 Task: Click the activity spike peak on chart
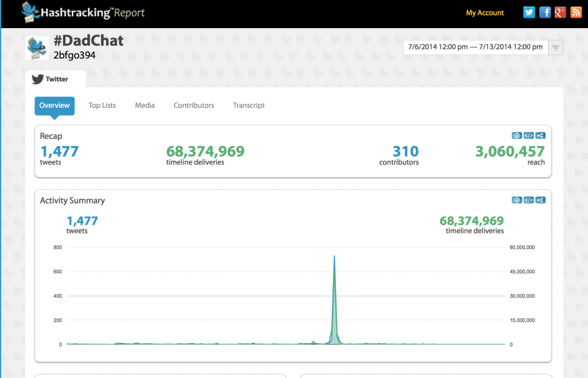(334, 256)
